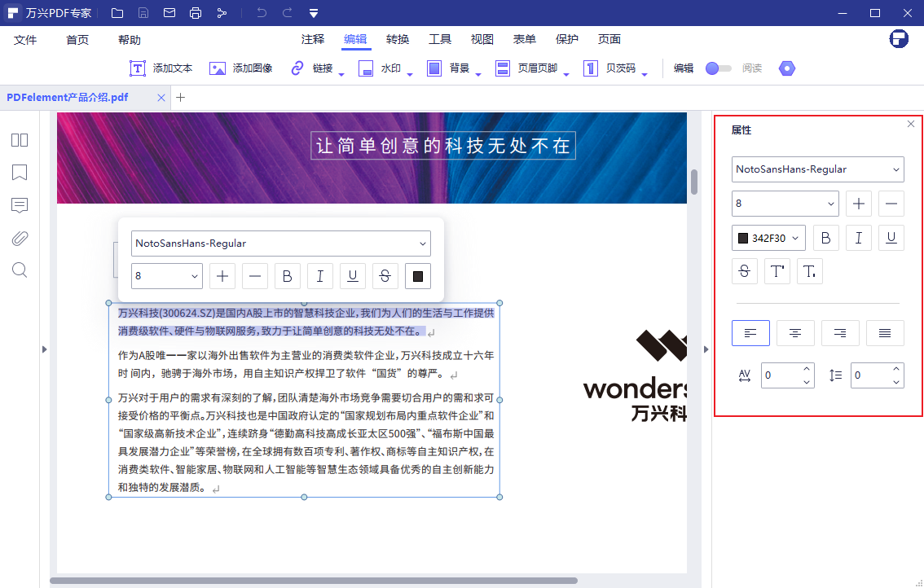Open the bookmarks sidebar icon
The width and height of the screenshot is (924, 588).
click(19, 173)
